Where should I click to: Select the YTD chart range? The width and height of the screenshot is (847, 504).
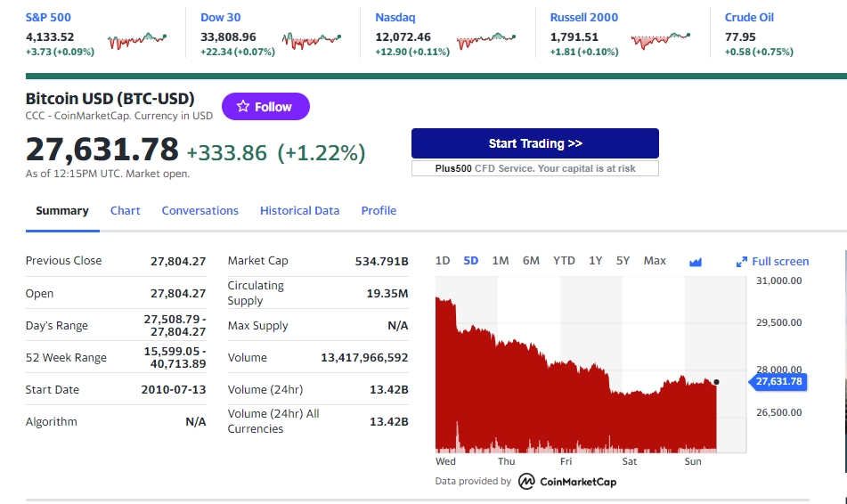[564, 261]
